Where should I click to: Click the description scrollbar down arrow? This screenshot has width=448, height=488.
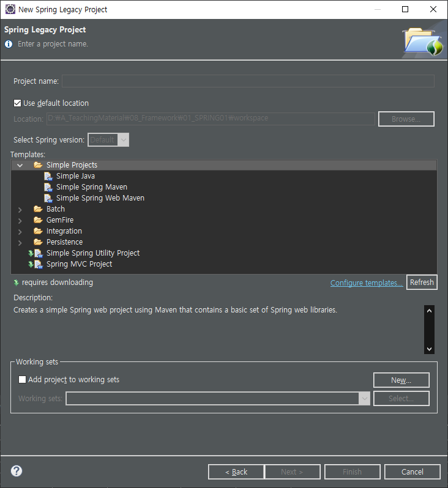(x=429, y=349)
